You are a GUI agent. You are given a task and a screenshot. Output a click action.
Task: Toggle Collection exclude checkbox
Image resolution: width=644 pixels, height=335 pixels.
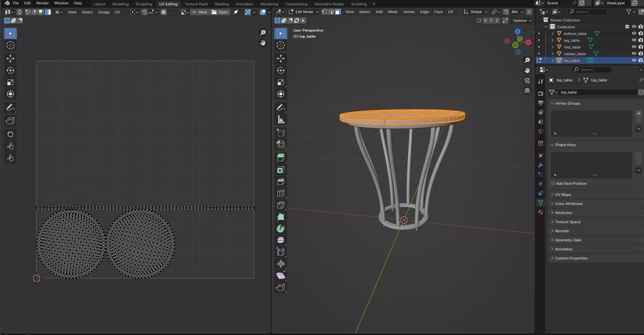(627, 27)
